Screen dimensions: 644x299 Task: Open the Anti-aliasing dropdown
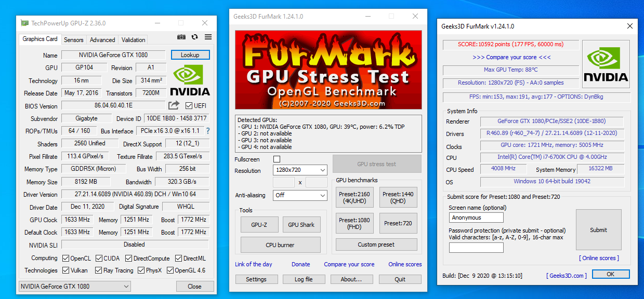300,195
